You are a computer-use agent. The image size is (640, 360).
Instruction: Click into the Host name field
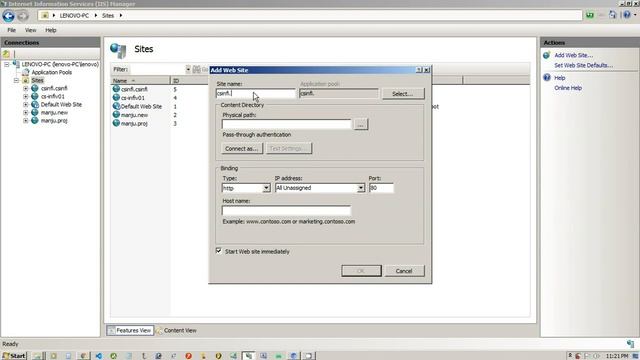point(287,211)
